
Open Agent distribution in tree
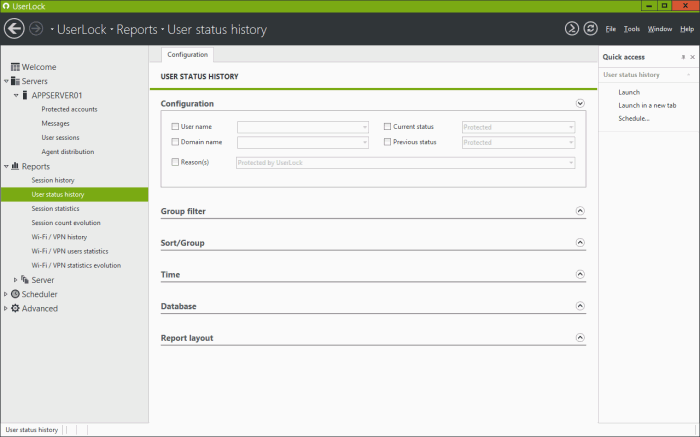tap(68, 152)
